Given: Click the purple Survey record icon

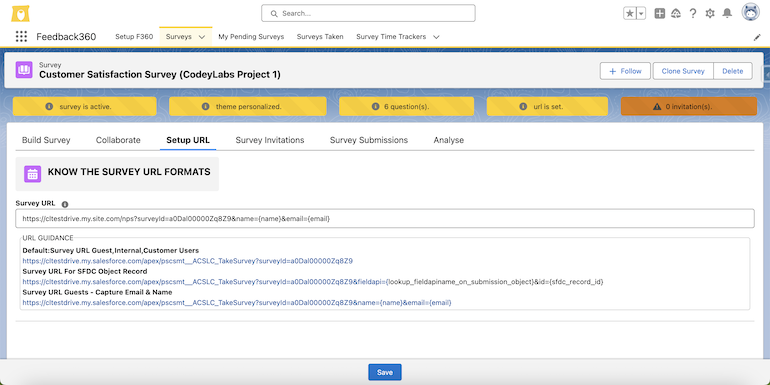Looking at the screenshot, I should pos(24,70).
